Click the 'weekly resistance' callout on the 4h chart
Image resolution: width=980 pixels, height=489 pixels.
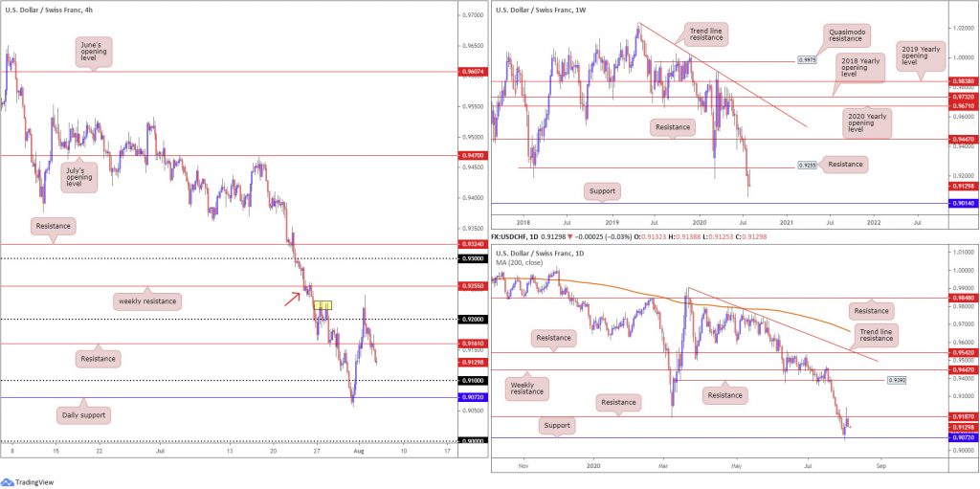point(147,301)
